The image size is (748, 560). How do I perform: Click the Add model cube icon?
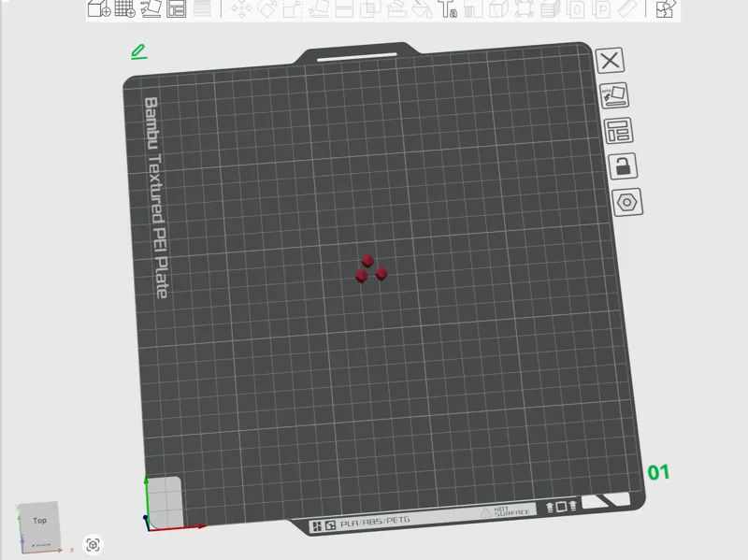pos(99,8)
